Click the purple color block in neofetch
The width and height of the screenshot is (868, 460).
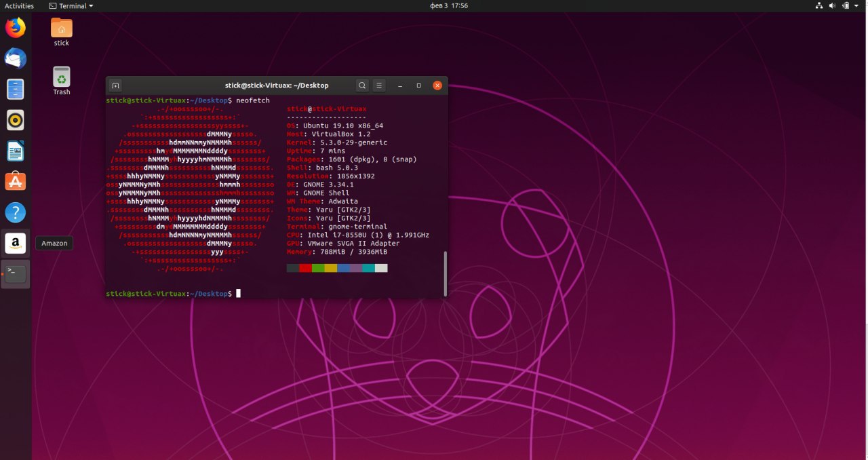pyautogui.click(x=356, y=268)
